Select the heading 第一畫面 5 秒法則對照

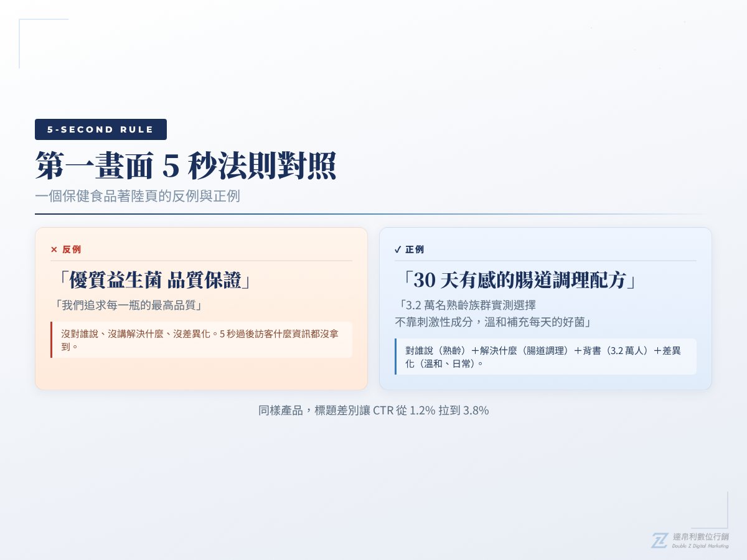tap(186, 166)
